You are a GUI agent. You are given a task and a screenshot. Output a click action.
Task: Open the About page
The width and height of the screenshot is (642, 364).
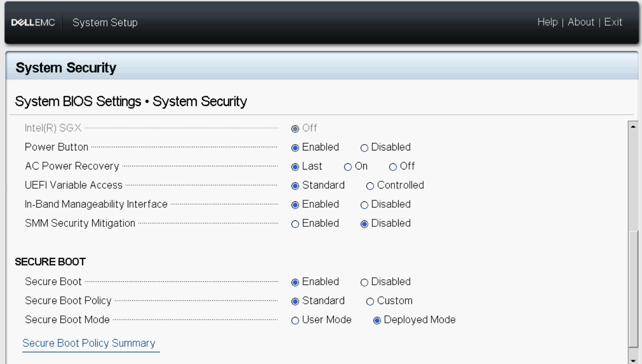point(581,22)
